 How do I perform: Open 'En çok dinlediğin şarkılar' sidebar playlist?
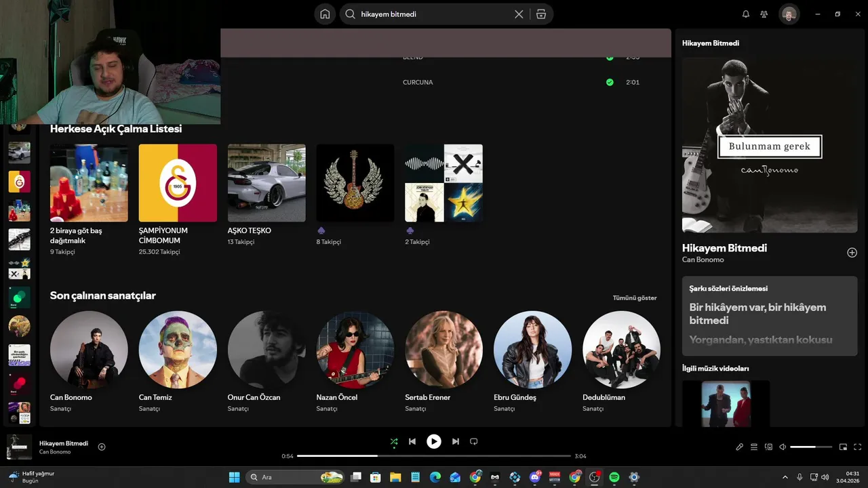click(x=19, y=355)
